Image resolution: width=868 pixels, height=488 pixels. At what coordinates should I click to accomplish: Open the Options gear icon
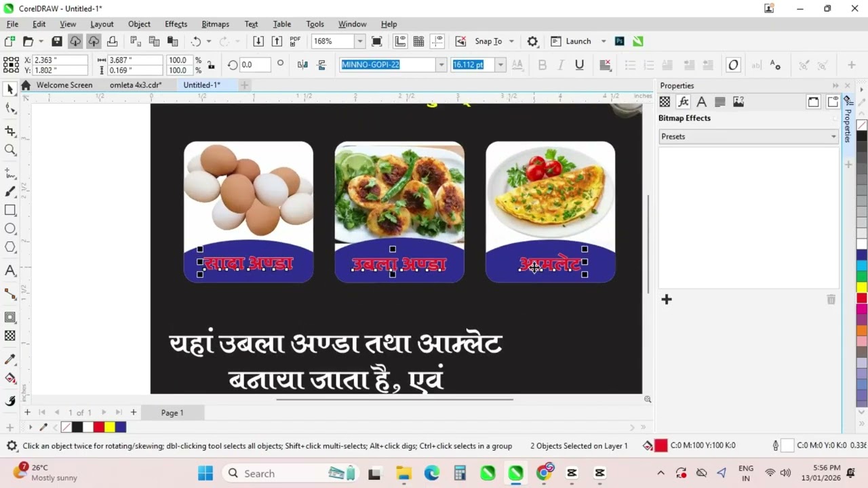tap(533, 41)
